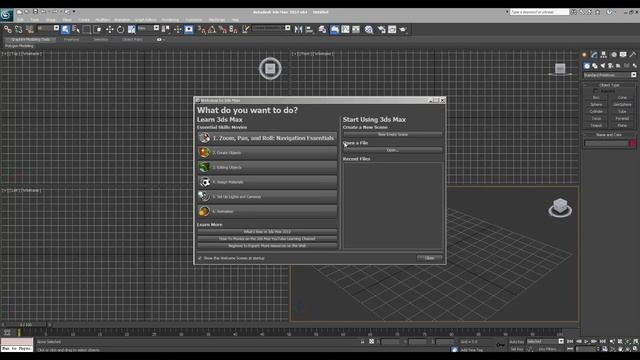Switch to the Selection ribbon tab
640x360 pixels.
pos(100,40)
